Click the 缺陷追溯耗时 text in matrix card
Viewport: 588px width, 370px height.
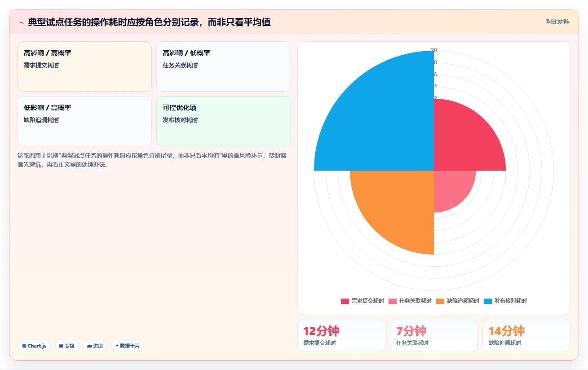coord(41,120)
